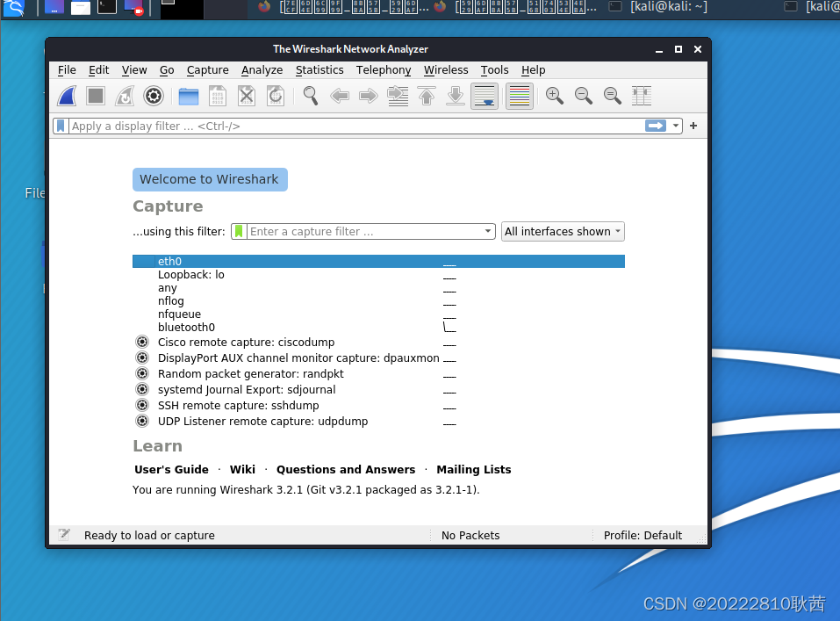Toggle packet list colorization

[519, 97]
